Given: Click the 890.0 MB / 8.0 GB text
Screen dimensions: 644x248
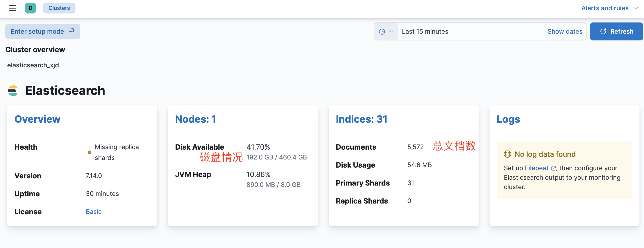Looking at the screenshot, I should 273,185.
